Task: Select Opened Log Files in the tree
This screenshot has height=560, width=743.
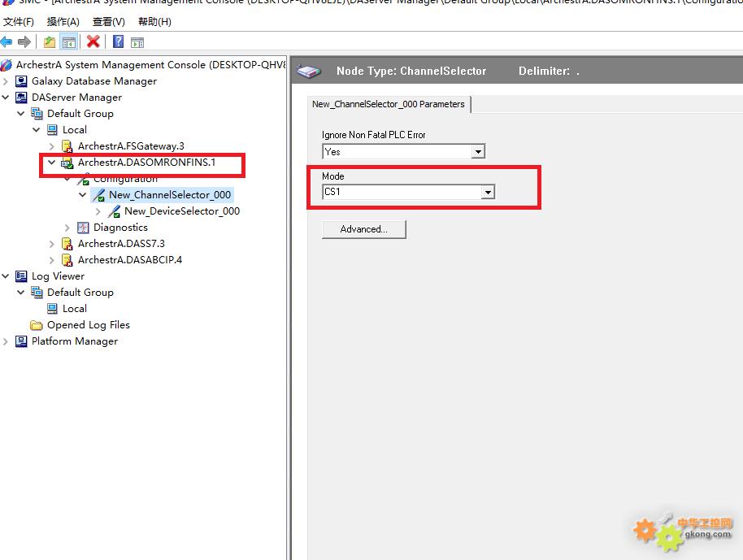Action: [x=88, y=325]
